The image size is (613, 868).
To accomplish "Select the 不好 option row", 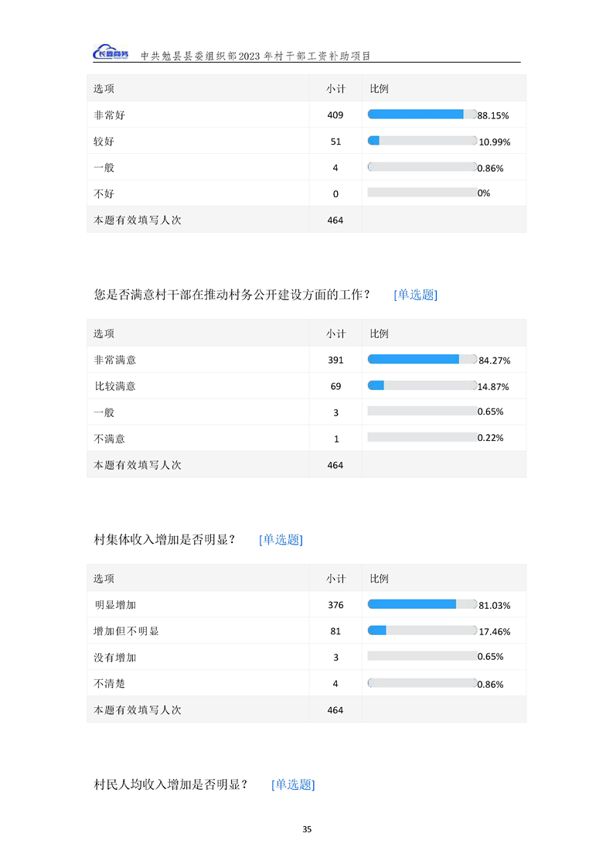I will coord(104,193).
